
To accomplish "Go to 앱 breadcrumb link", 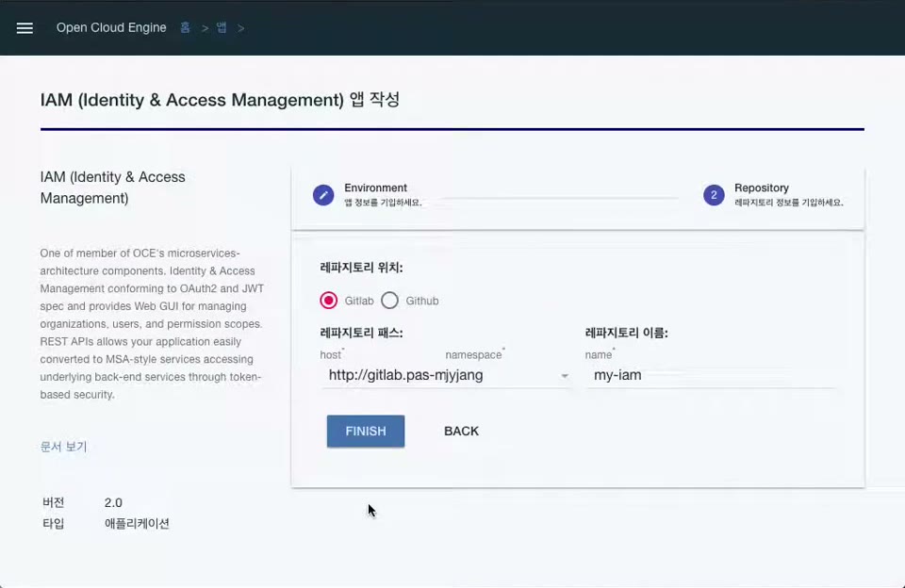I will click(x=222, y=27).
